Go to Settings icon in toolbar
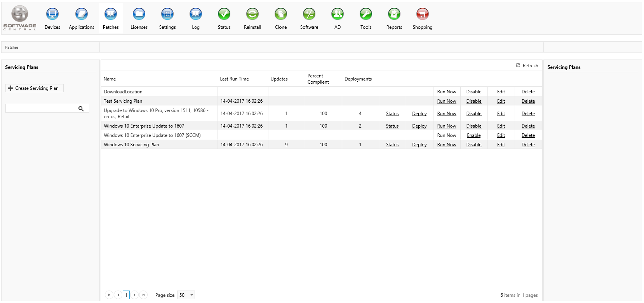 tap(167, 14)
